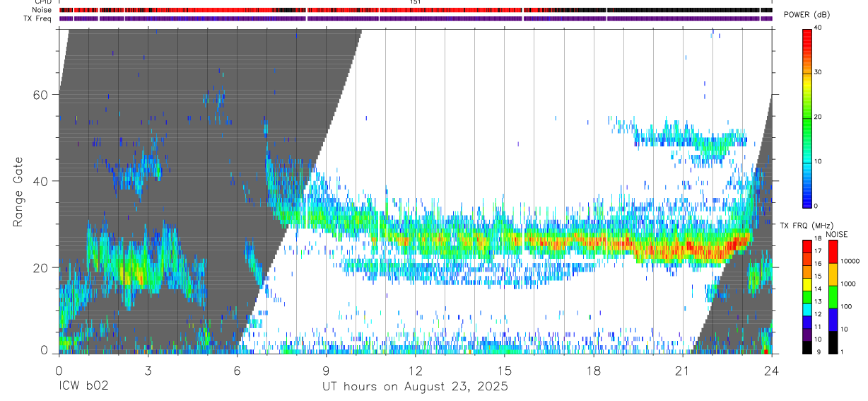The height and width of the screenshot is (401, 868).
Task: Click the 18 label on the TX FRQ legend
Action: [x=818, y=238]
